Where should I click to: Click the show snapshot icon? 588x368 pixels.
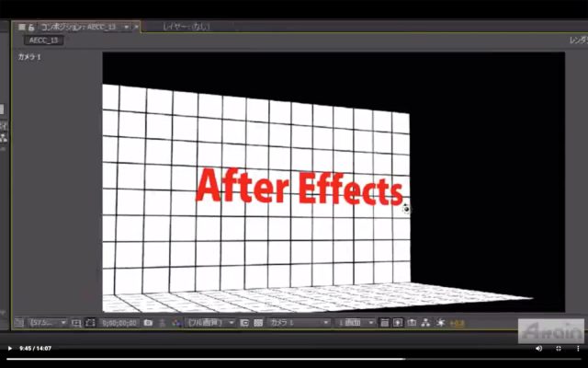(x=163, y=323)
